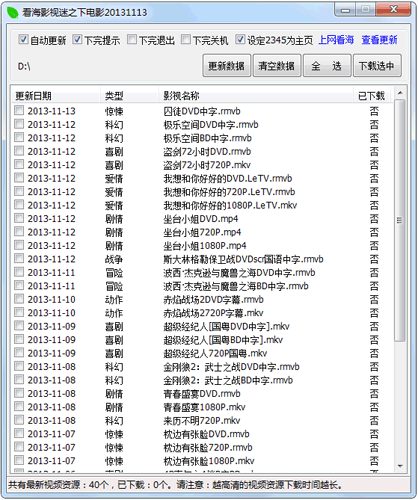Check the box for 波西·杰克逊与魔兽之海DVD中字.rmvb
The width and height of the screenshot is (418, 500).
19,272
